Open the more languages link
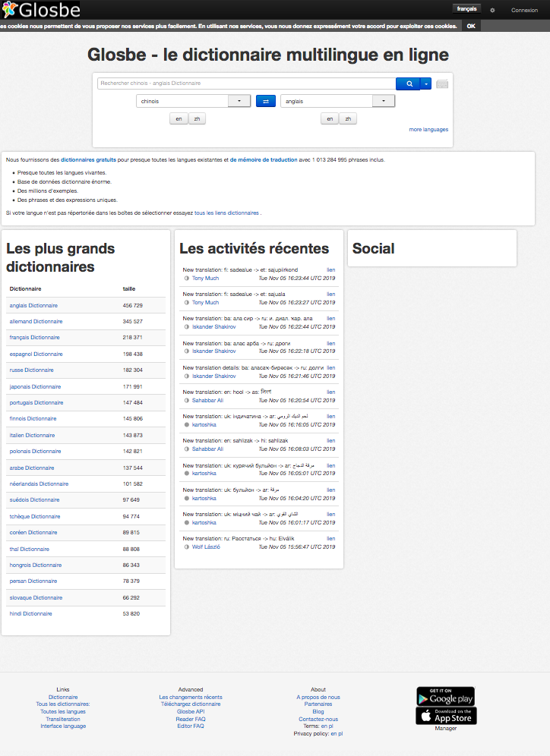Image resolution: width=550 pixels, height=756 pixels. click(428, 130)
